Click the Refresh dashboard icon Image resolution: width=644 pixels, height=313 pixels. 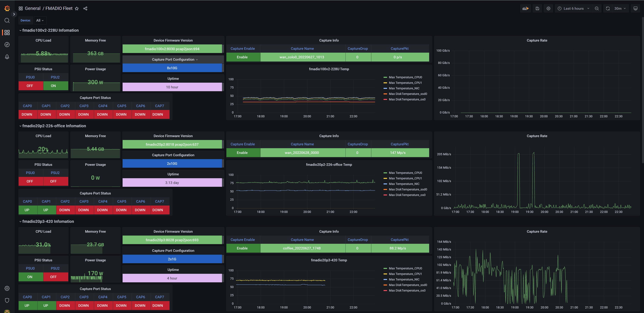point(607,9)
